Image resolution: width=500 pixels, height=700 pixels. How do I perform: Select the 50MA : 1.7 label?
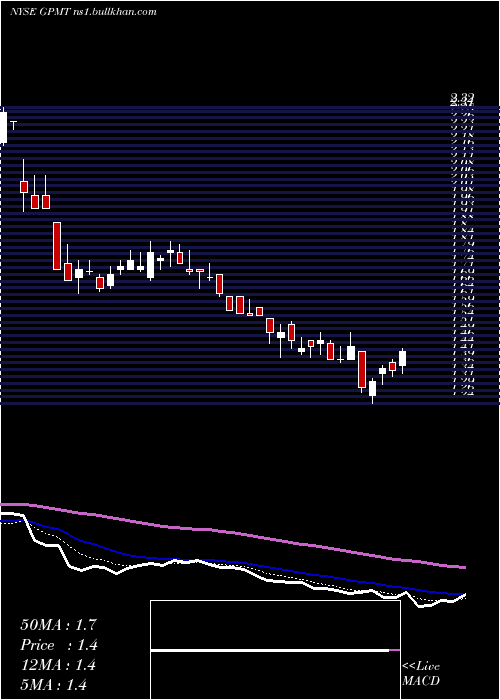[x=58, y=625]
